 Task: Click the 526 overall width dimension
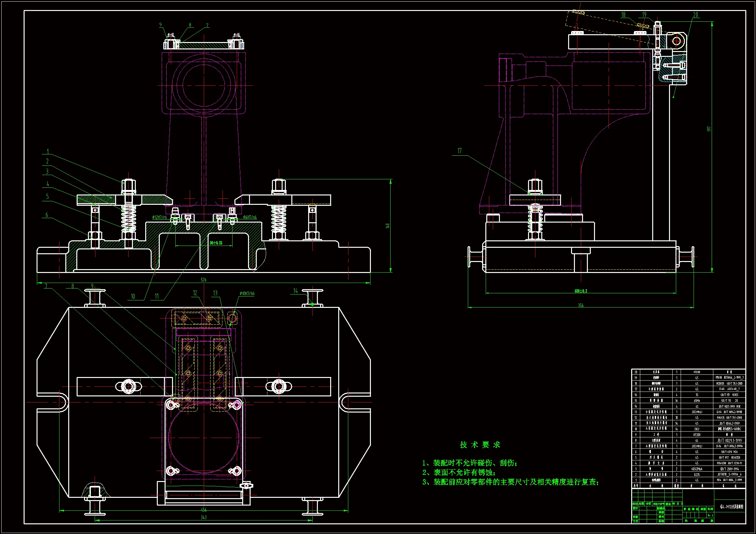click(203, 280)
